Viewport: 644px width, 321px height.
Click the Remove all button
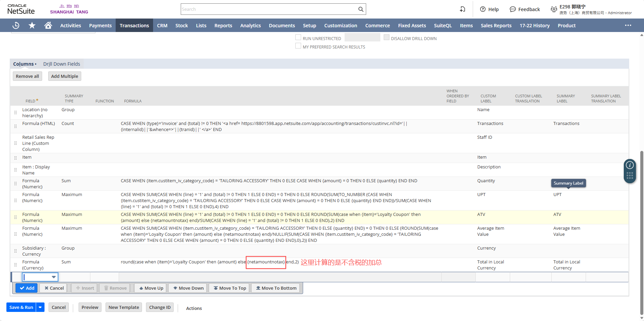point(27,76)
